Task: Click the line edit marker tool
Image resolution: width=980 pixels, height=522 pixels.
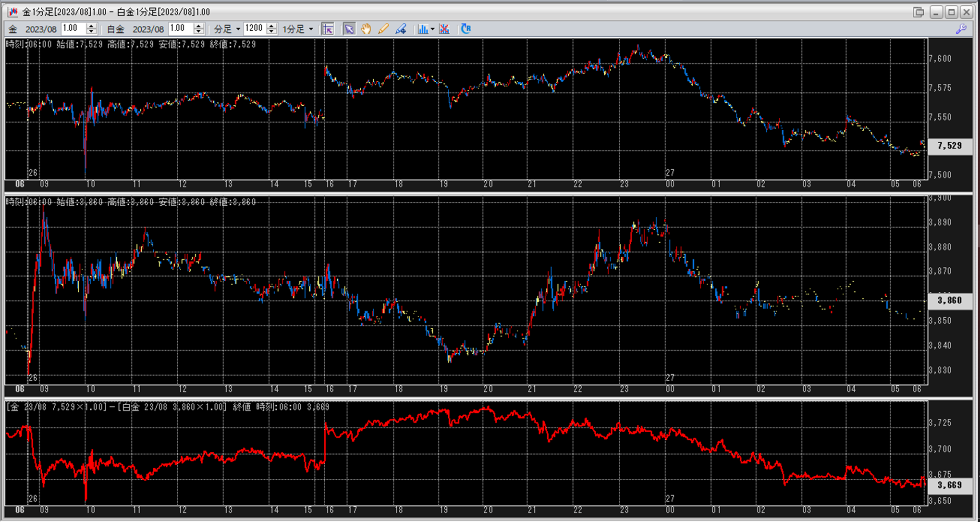Action: [x=401, y=29]
